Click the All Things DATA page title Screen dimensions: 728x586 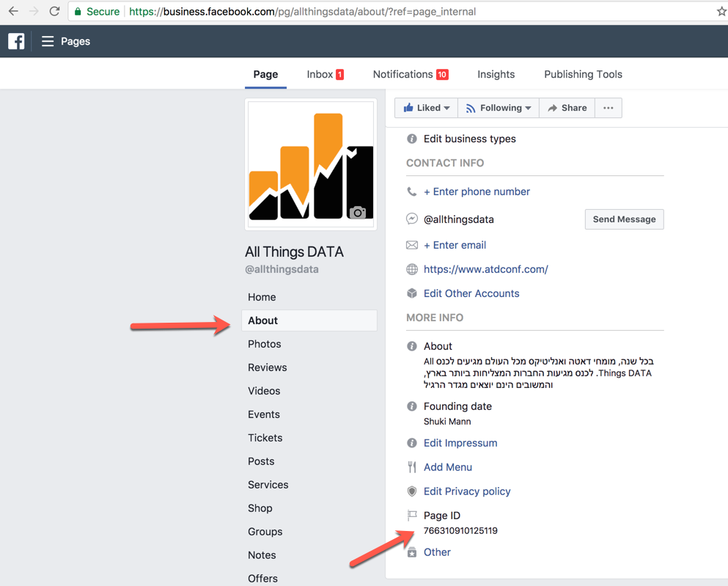coord(295,252)
